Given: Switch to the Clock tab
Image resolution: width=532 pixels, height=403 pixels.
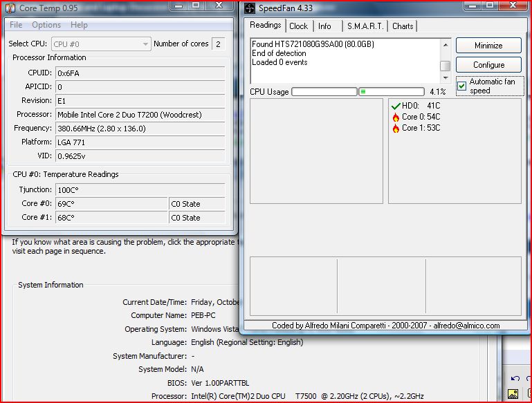Looking at the screenshot, I should 299,26.
